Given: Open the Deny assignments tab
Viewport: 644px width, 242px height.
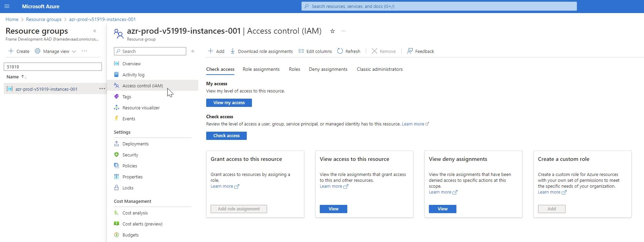Looking at the screenshot, I should click(328, 69).
